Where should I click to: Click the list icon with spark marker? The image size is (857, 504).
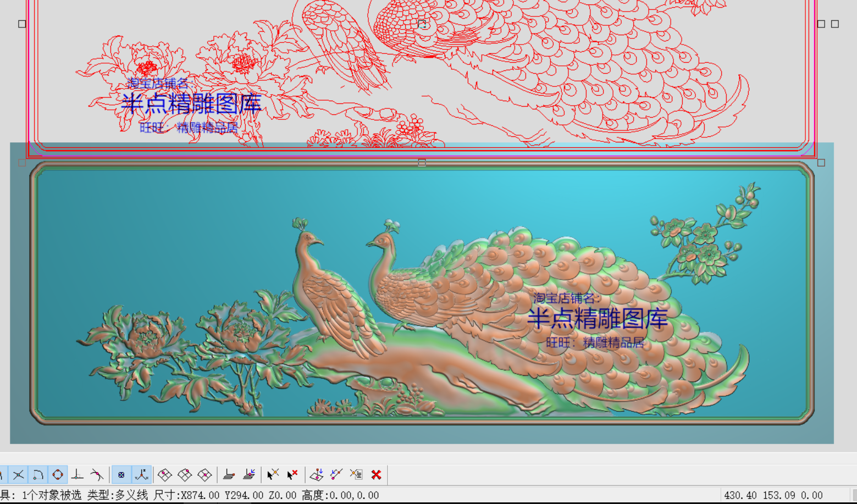pyautogui.click(x=356, y=474)
